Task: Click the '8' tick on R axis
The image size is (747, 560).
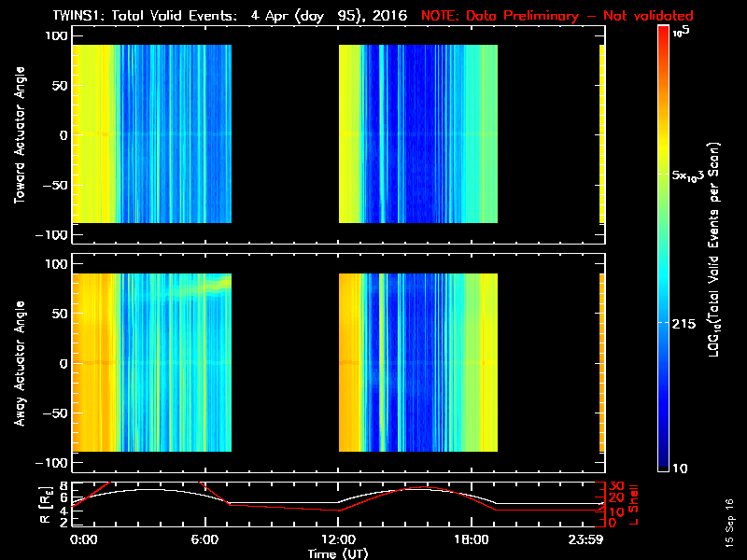Action: (63, 486)
